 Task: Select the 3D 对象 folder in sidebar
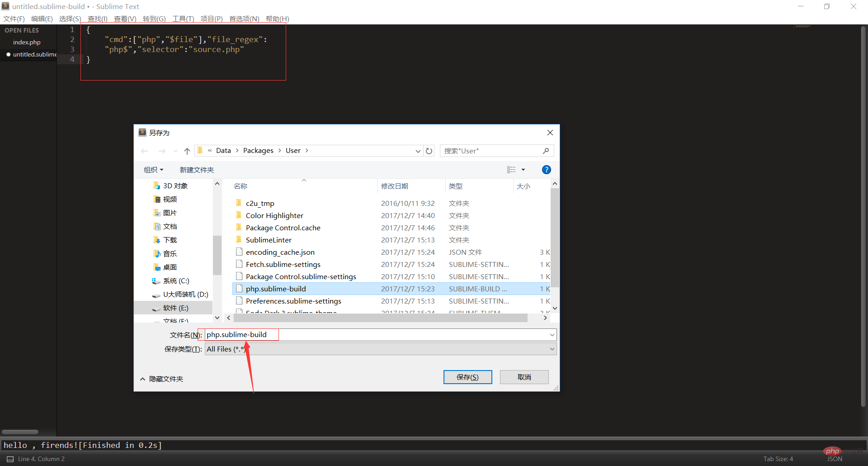click(x=175, y=186)
